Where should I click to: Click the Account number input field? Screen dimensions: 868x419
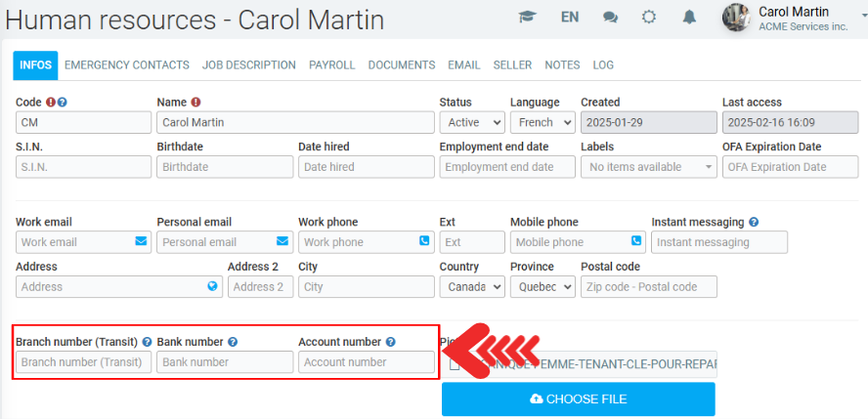[366, 362]
